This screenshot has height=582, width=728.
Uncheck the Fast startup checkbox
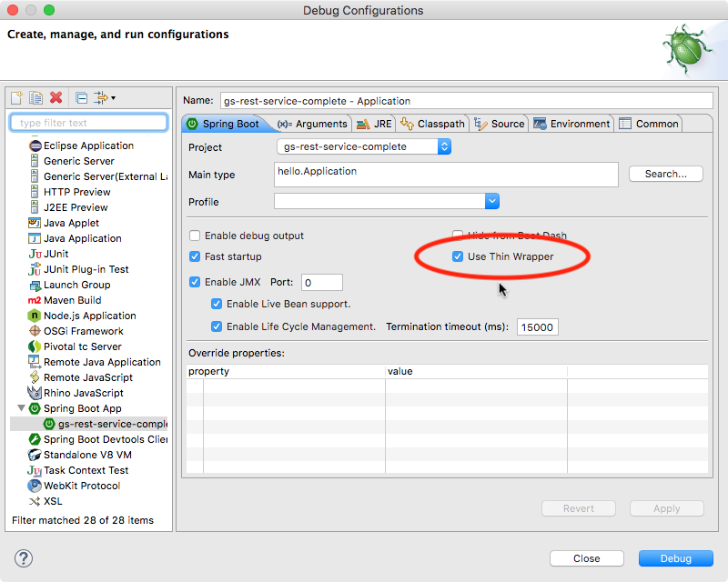195,256
